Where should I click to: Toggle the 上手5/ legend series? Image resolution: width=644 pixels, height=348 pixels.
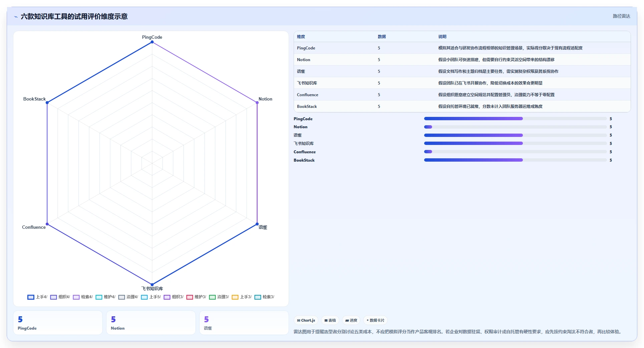(x=151, y=297)
